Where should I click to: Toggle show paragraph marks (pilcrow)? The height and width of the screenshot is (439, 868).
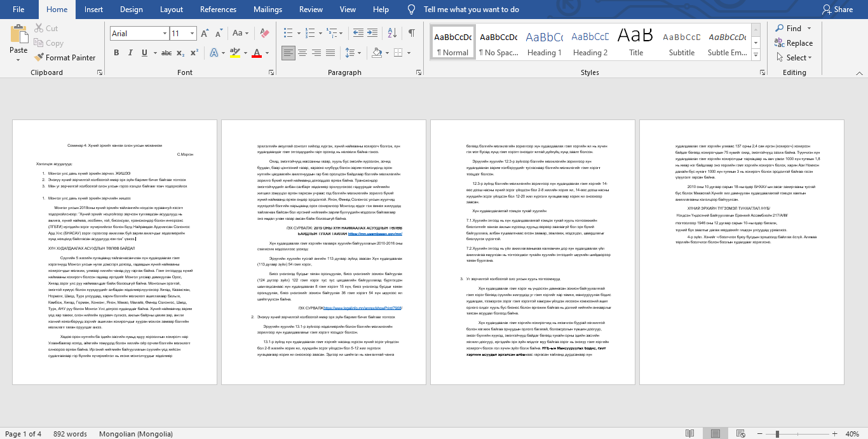pos(412,33)
